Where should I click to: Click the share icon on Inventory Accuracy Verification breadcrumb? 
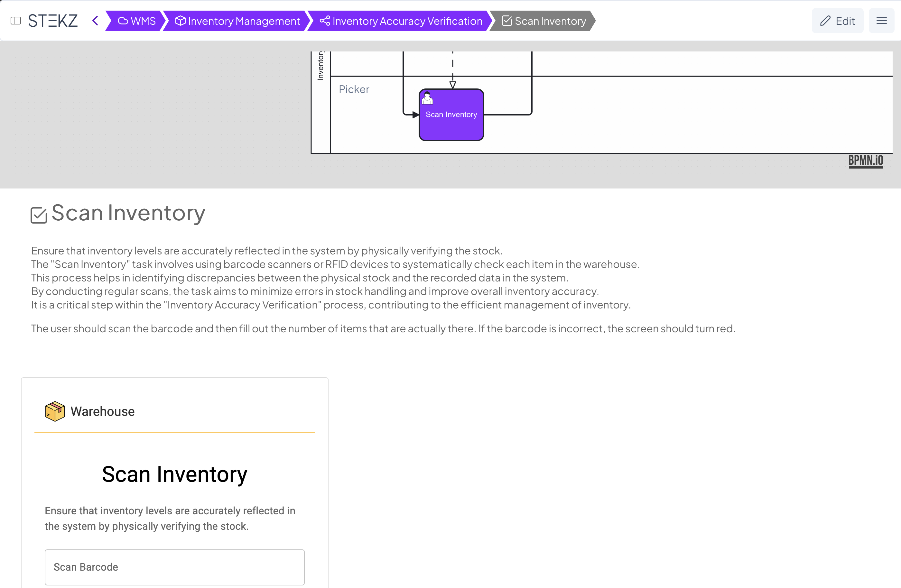coord(325,21)
